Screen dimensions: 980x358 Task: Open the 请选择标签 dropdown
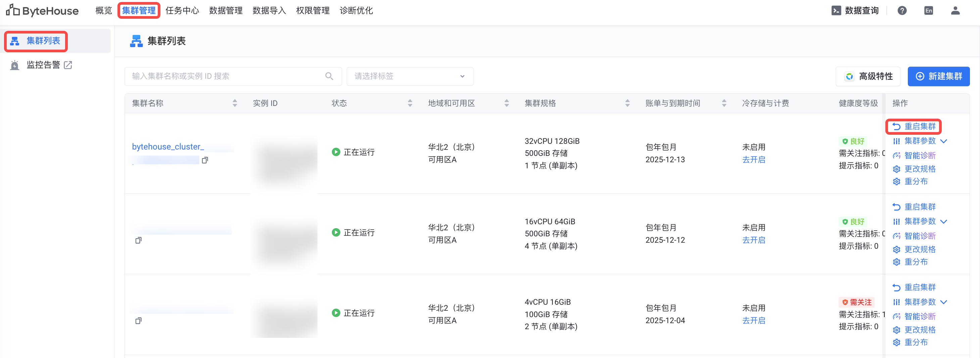(410, 76)
